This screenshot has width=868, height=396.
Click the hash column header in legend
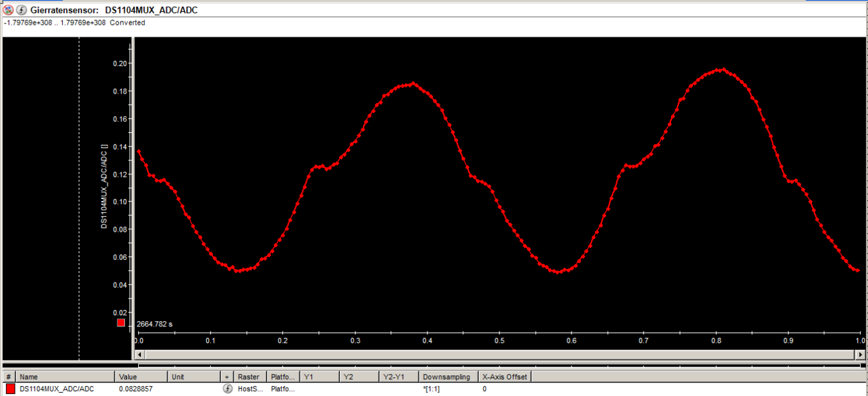click(x=9, y=377)
